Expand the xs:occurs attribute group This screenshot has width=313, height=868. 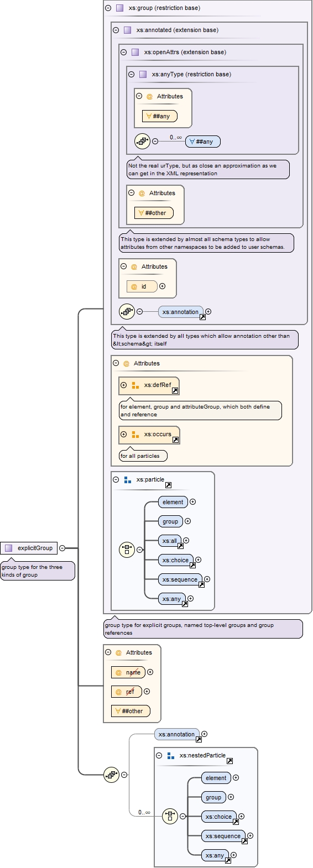pyautogui.click(x=123, y=434)
